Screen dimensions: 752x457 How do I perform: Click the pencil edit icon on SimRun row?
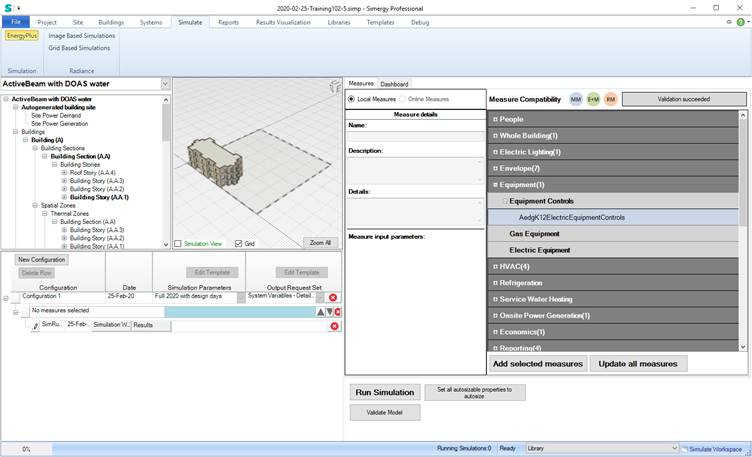[35, 326]
